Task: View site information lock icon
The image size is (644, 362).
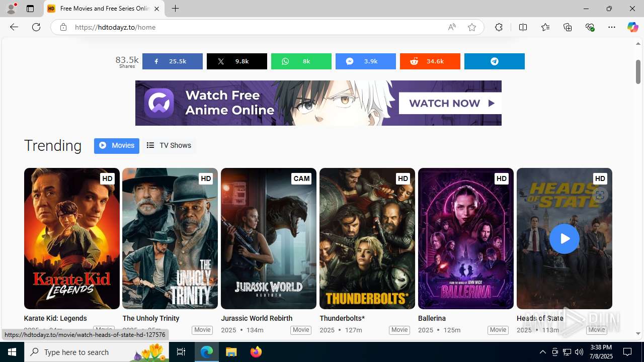Action: pos(63,27)
